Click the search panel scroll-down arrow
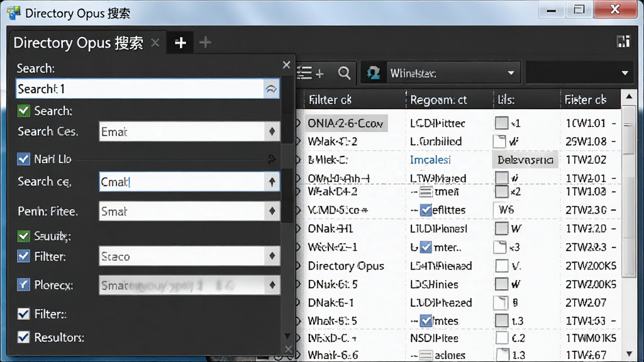 [x=287, y=336]
